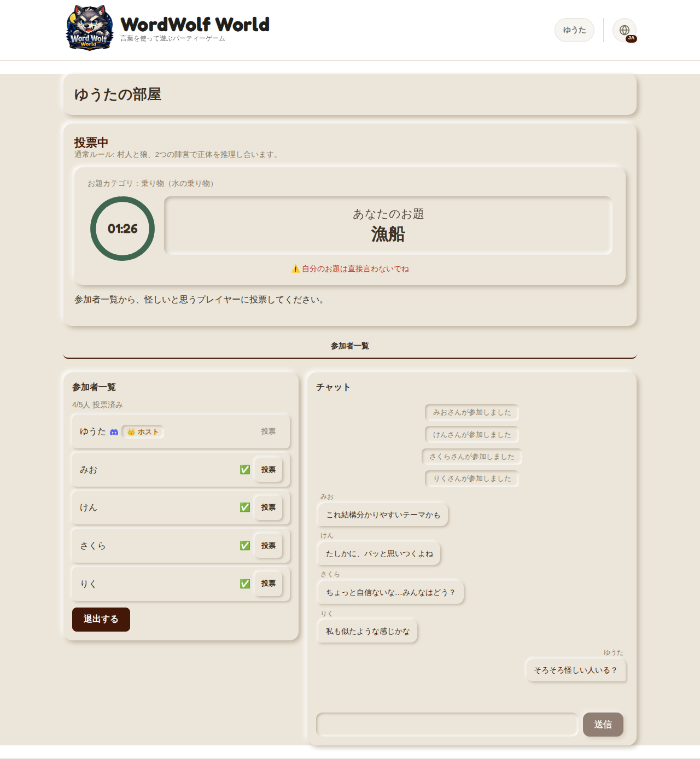Click the りくさんが参加しました system notice

472,478
